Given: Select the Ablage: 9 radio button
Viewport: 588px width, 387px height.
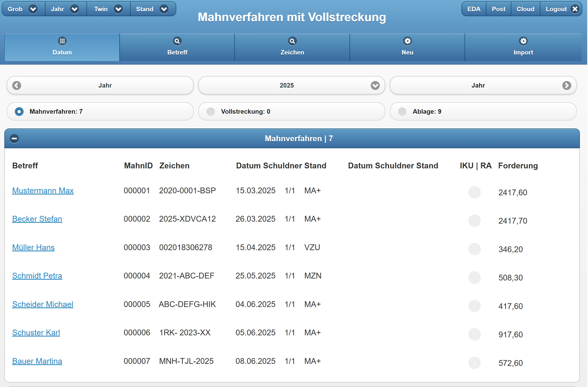Looking at the screenshot, I should click(402, 112).
